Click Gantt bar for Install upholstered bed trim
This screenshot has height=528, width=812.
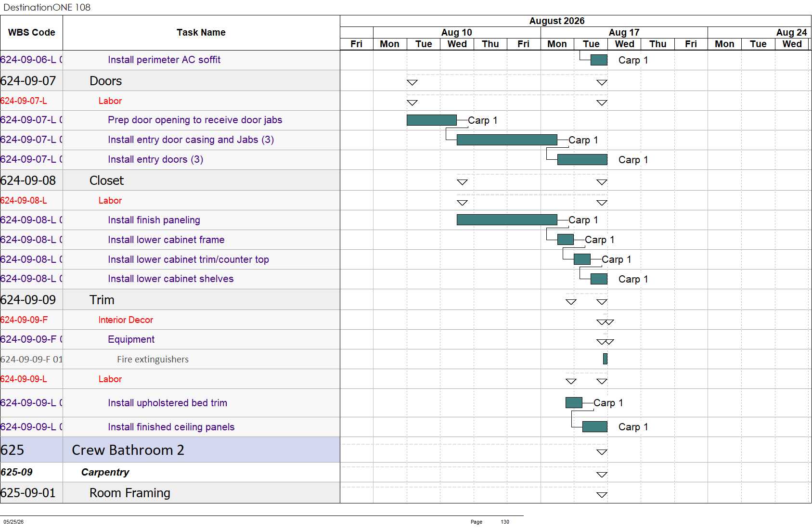click(x=574, y=402)
